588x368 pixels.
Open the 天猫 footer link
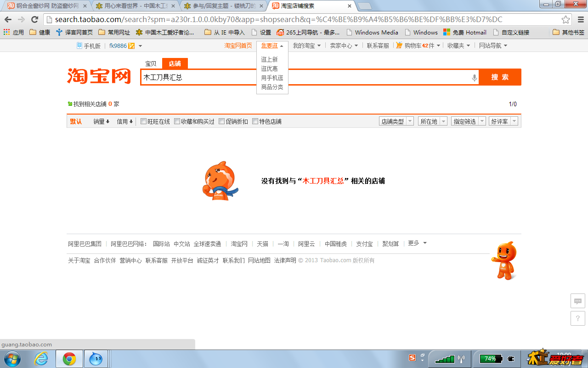262,244
